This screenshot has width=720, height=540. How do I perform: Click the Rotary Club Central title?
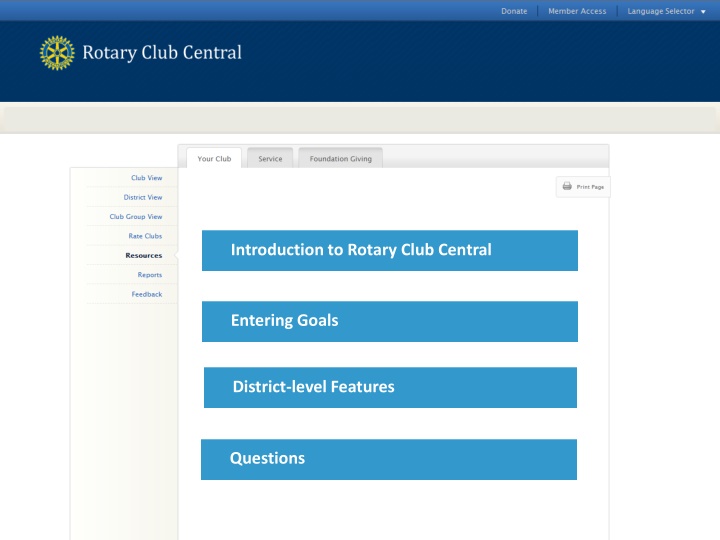pyautogui.click(x=162, y=52)
